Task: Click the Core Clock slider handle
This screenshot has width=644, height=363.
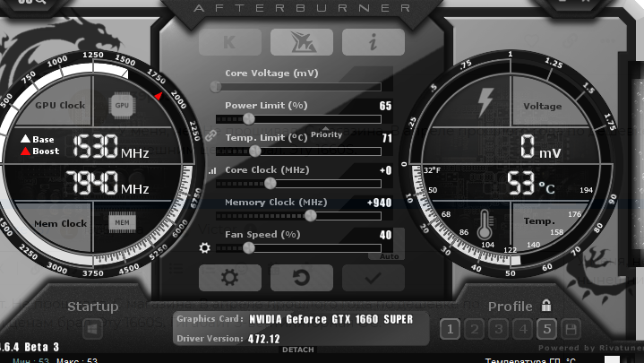Action: click(270, 184)
